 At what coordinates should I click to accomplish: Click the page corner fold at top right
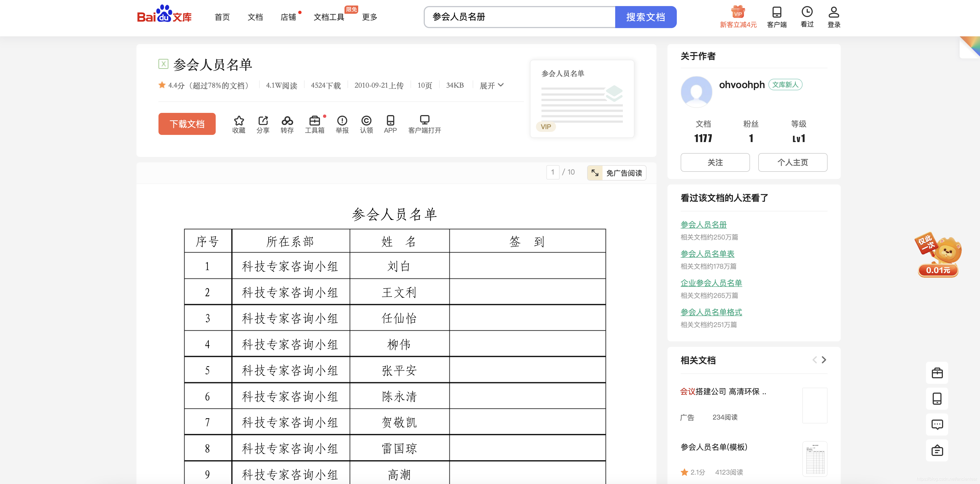[970, 47]
